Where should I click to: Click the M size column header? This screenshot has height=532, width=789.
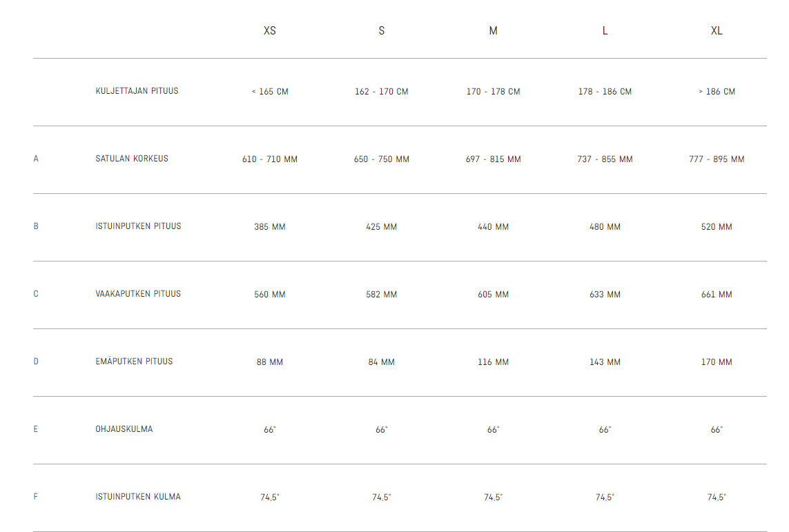pyautogui.click(x=493, y=30)
